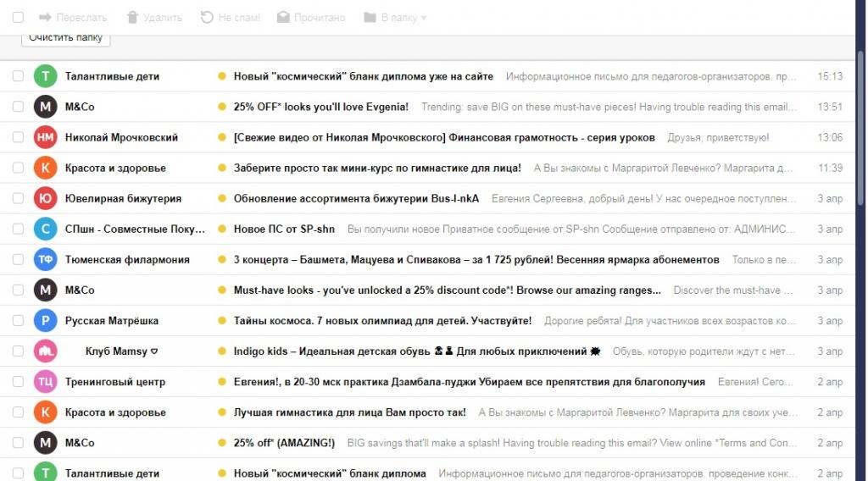
Task: Toggle the select-all checkbox in toolbar
Action: click(18, 17)
